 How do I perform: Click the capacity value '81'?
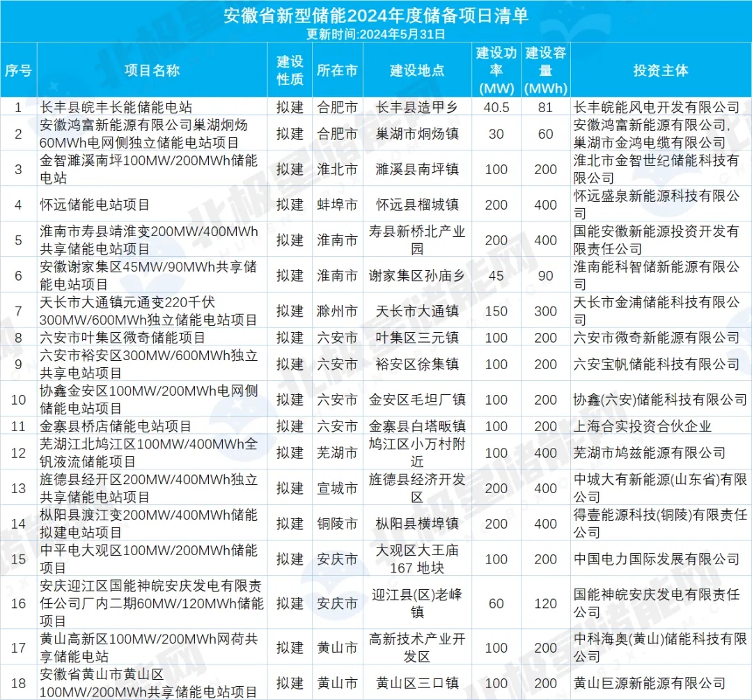tap(546, 107)
